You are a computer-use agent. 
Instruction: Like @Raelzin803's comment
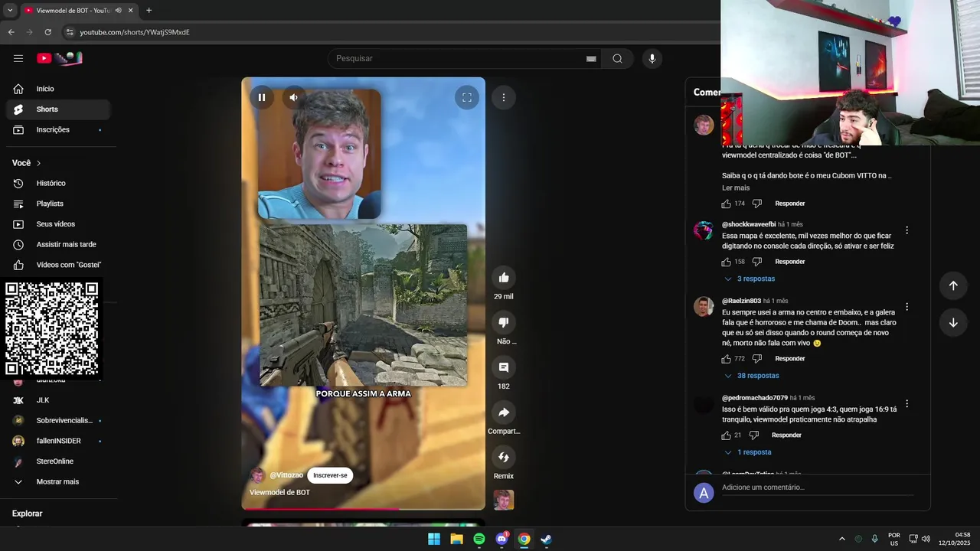click(x=726, y=359)
